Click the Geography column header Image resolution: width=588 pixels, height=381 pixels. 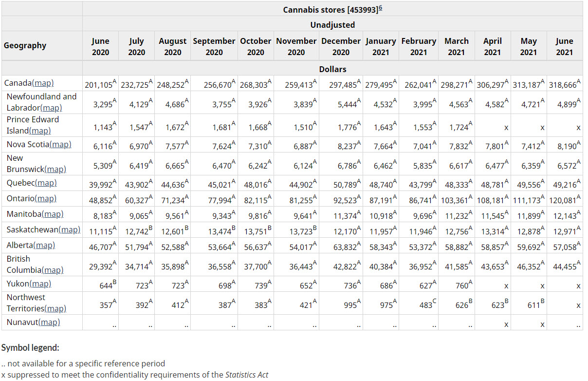click(25, 46)
